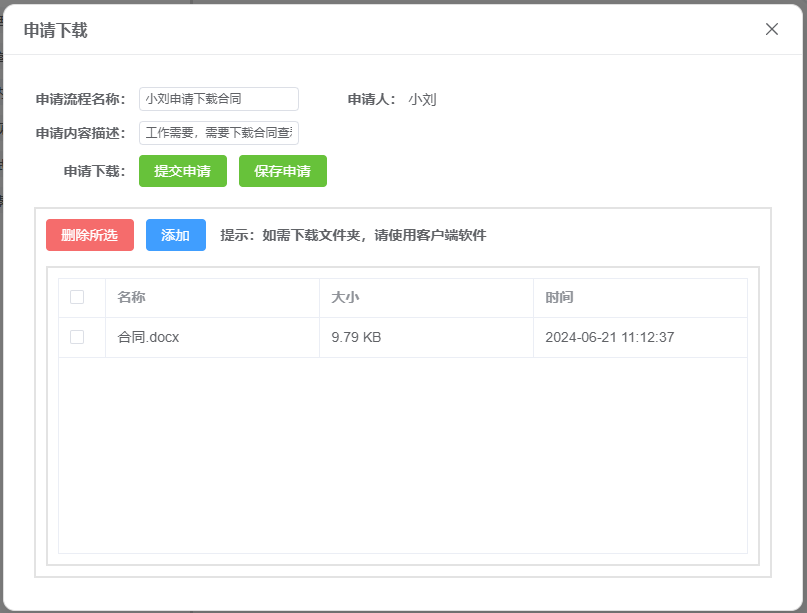Click the 名称 column header
The width and height of the screenshot is (807, 613).
pos(131,297)
